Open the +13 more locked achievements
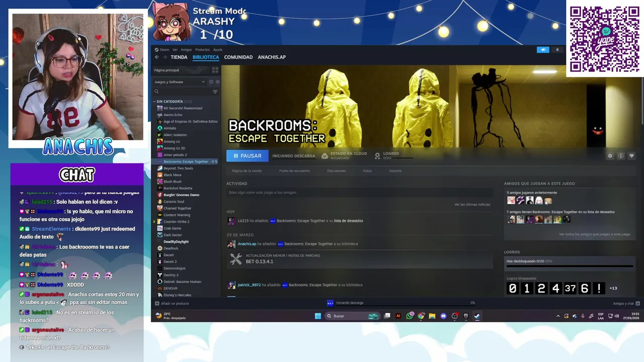Screen dimensions: 644x362 [613, 288]
